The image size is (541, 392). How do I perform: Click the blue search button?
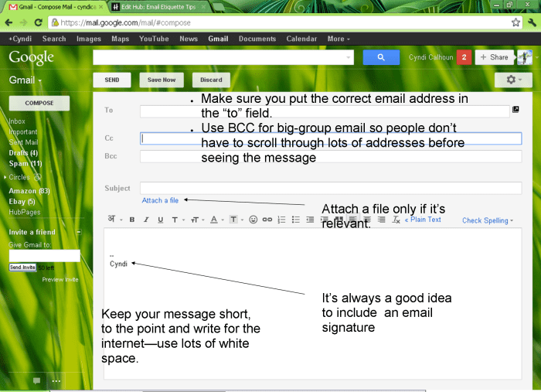click(379, 57)
